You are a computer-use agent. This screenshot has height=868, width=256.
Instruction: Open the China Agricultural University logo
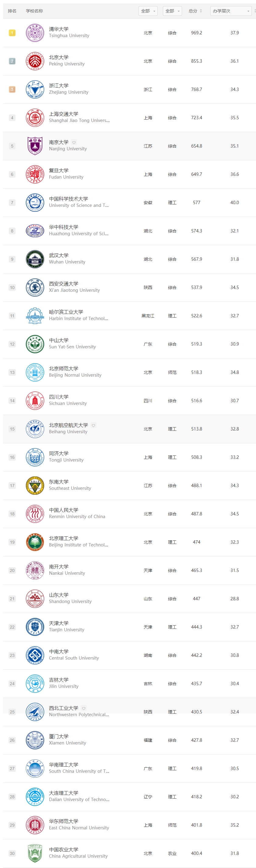(x=35, y=853)
